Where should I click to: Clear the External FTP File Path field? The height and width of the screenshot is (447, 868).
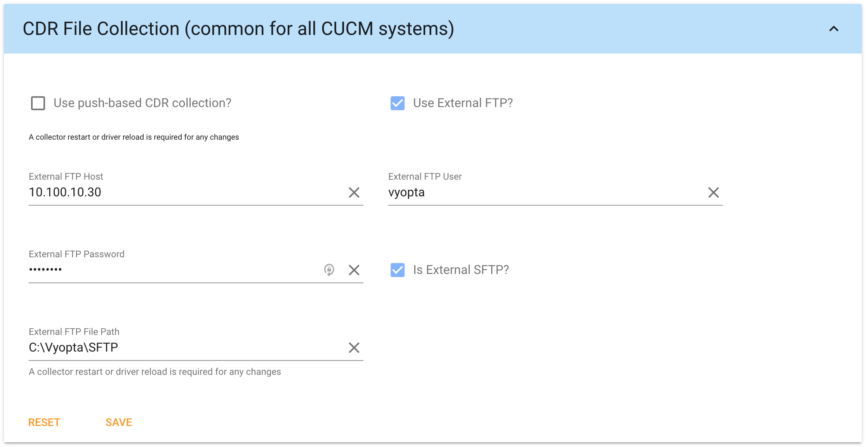(x=354, y=348)
